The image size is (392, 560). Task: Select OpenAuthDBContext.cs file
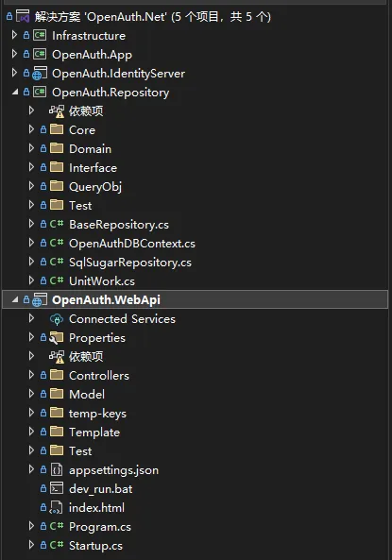point(132,244)
